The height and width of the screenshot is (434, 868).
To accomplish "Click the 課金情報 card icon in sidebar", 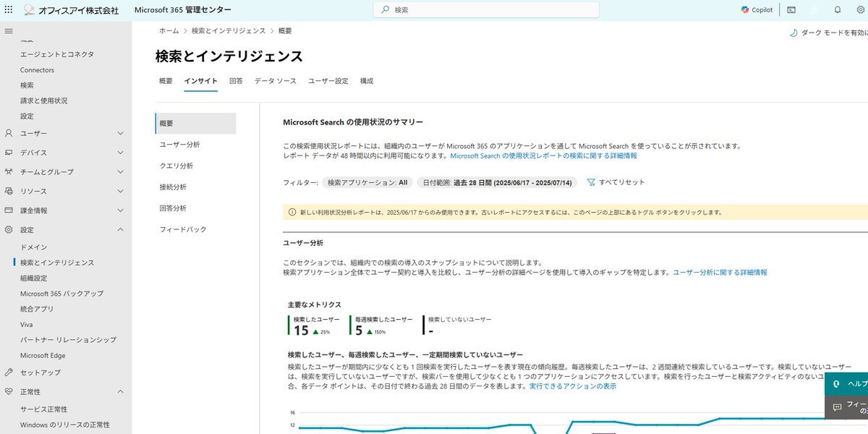I will pos(9,210).
